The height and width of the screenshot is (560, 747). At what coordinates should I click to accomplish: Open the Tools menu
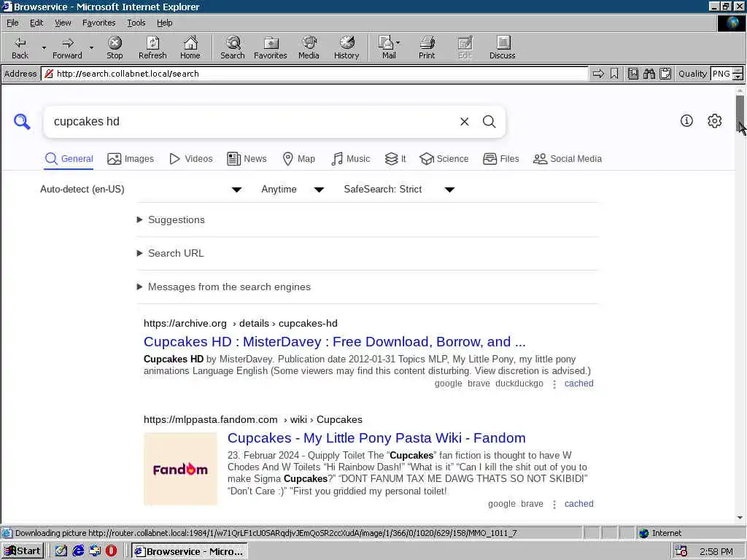pyautogui.click(x=136, y=23)
